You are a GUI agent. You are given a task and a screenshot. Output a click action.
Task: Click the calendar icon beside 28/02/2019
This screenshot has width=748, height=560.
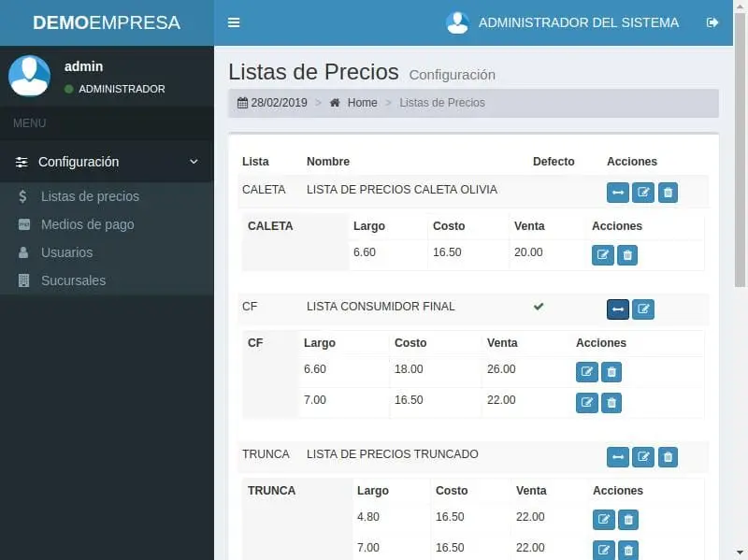(x=242, y=103)
